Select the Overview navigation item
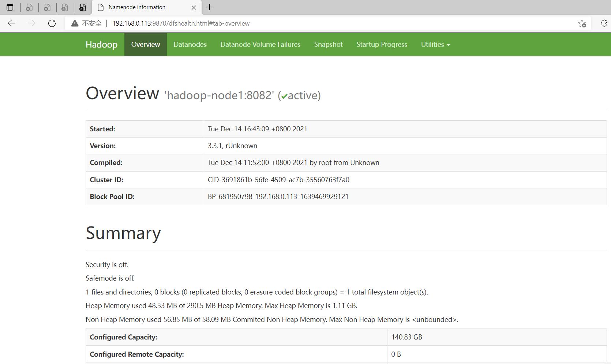The image size is (611, 364). (x=145, y=44)
